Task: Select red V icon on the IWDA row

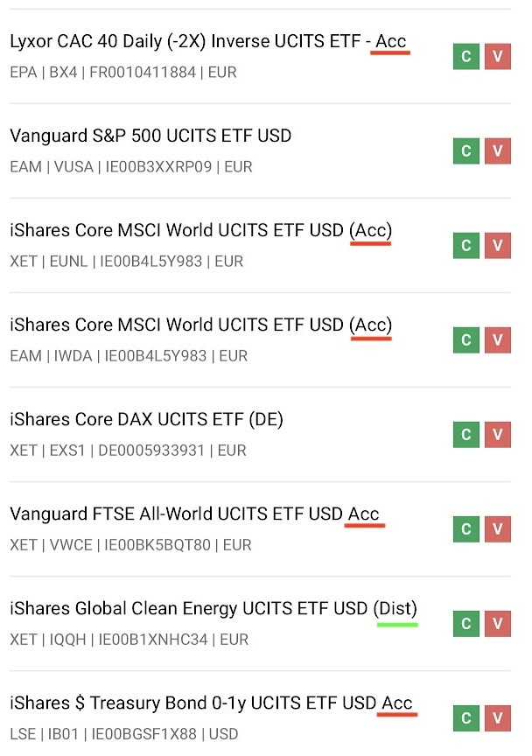Action: 497,339
